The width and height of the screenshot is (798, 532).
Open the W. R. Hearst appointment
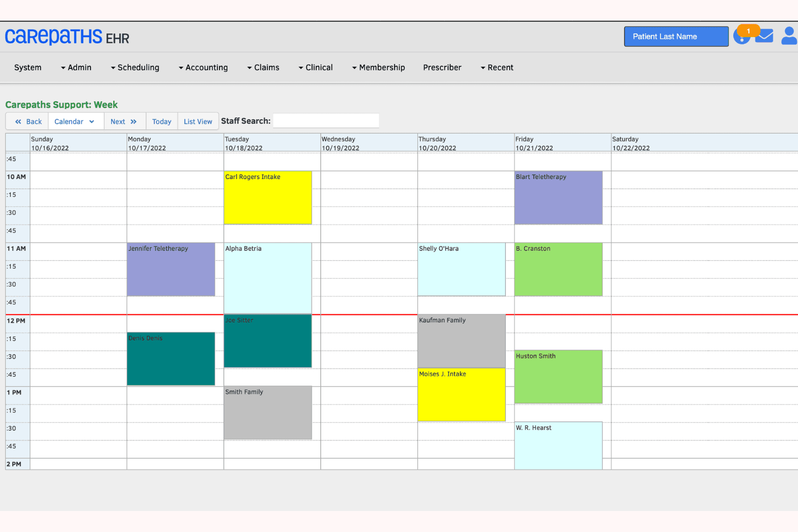coord(558,445)
